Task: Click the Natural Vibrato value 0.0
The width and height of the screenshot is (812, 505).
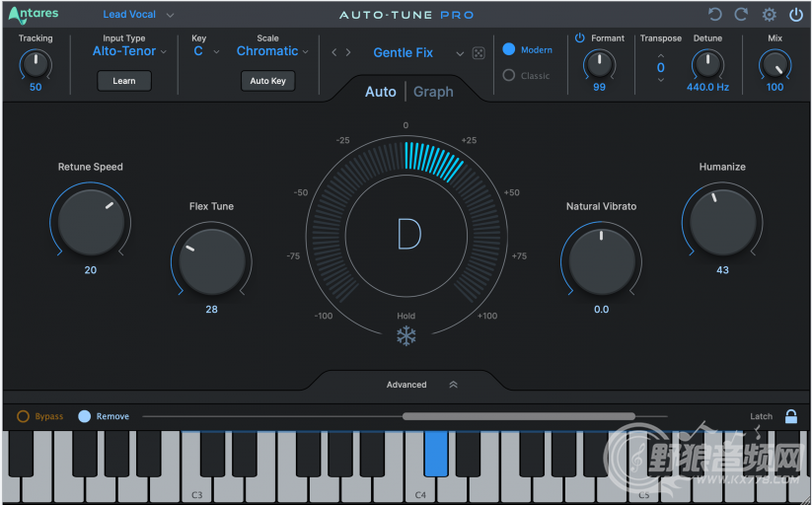Action: point(601,310)
